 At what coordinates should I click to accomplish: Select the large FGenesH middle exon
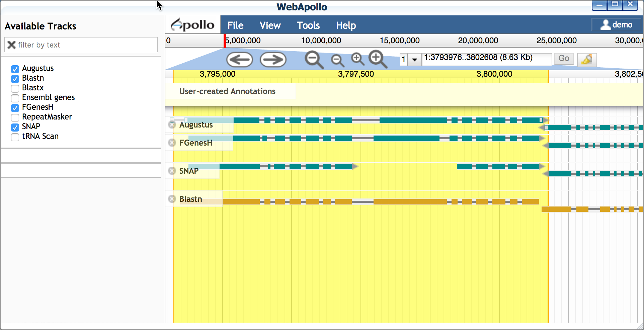click(x=406, y=138)
